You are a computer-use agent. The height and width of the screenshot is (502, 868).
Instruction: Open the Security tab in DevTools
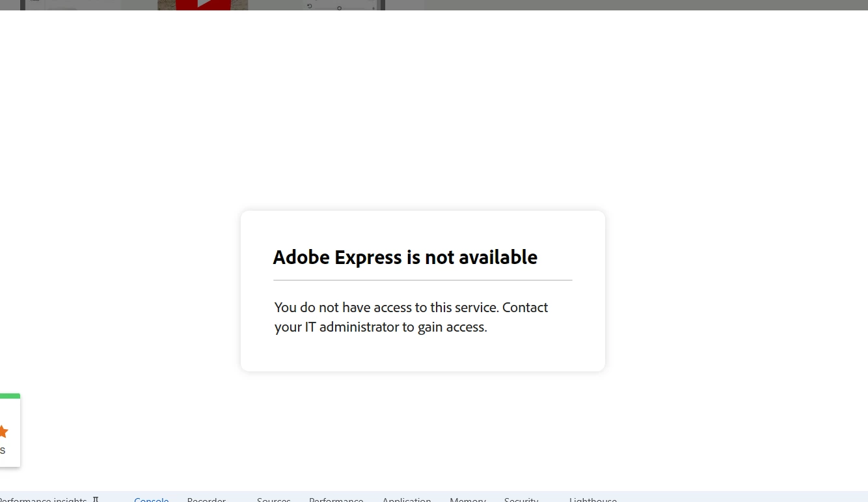click(x=521, y=499)
